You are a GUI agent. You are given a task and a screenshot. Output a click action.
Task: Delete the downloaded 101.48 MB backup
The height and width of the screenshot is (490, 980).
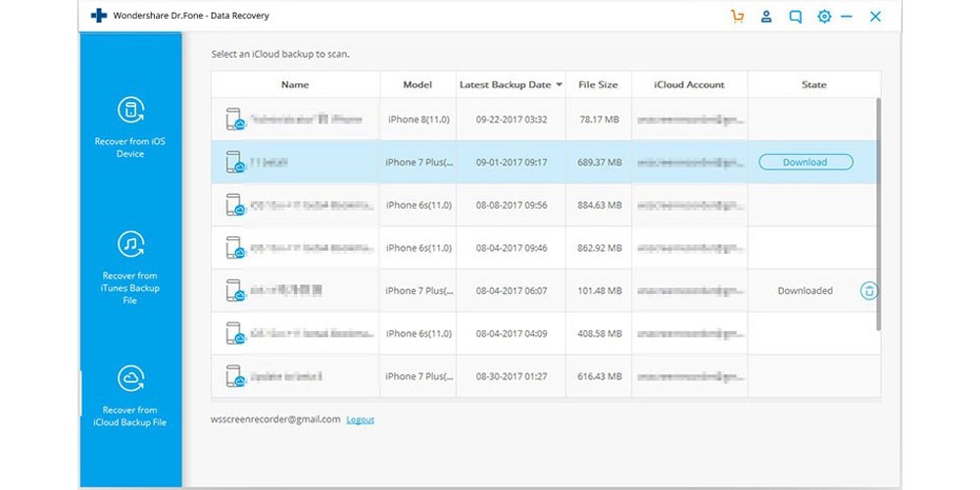click(x=868, y=291)
